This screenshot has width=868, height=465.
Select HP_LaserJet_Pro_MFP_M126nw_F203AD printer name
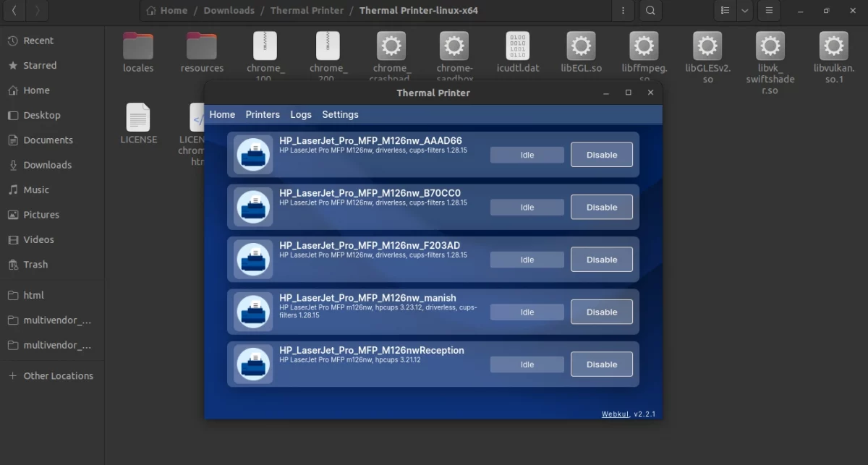click(370, 245)
